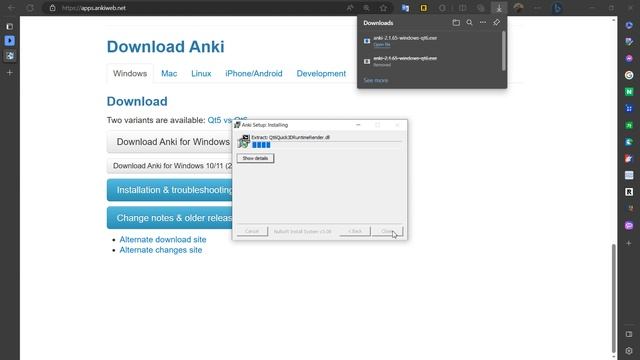Open downloads folder icon in Downloads panel

456,23
